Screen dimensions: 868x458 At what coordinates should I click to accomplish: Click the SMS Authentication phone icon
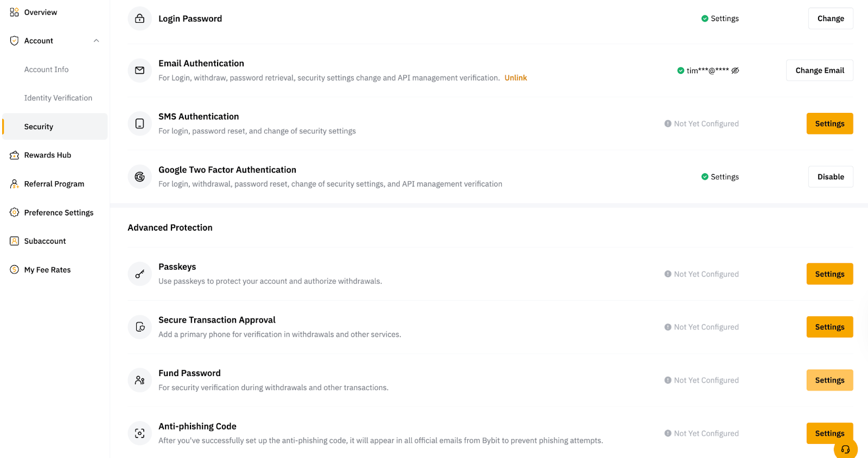click(x=139, y=124)
